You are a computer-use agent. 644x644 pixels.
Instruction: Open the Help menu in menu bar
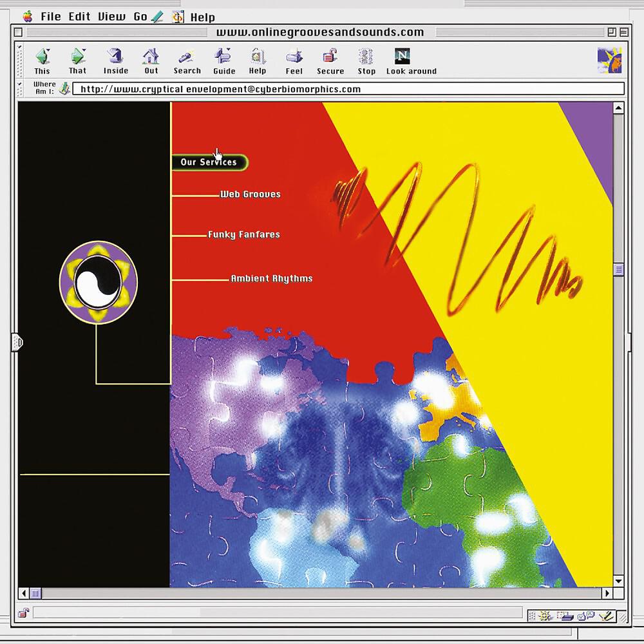tap(202, 17)
